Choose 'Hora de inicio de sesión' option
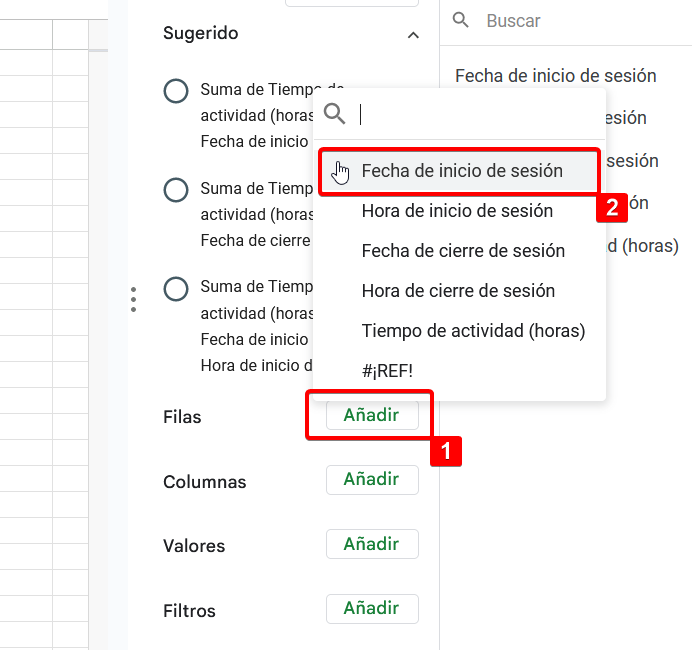 (x=457, y=211)
